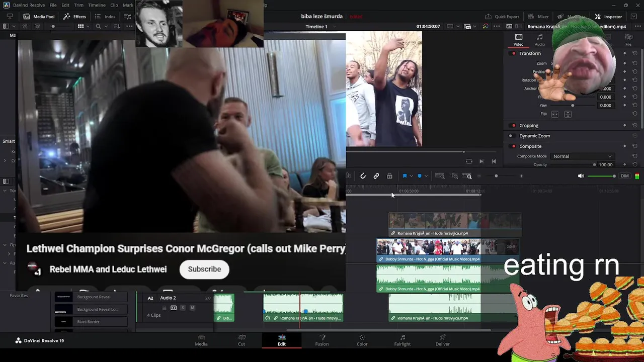Image resolution: width=644 pixels, height=362 pixels.
Task: Open the Effects panel
Action: click(x=74, y=17)
